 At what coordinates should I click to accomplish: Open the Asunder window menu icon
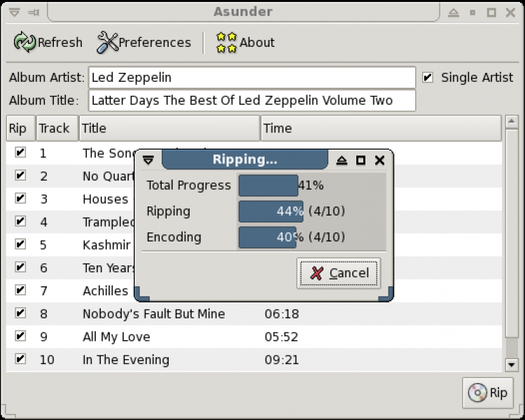(14, 12)
